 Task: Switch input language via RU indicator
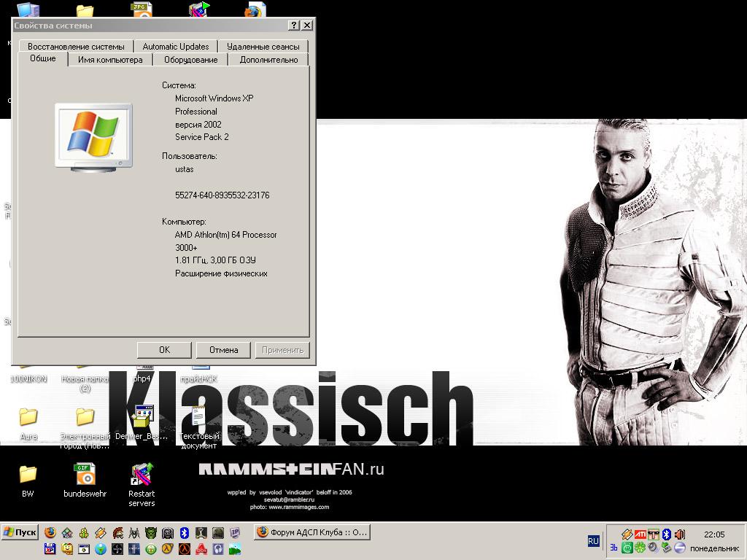pos(593,541)
